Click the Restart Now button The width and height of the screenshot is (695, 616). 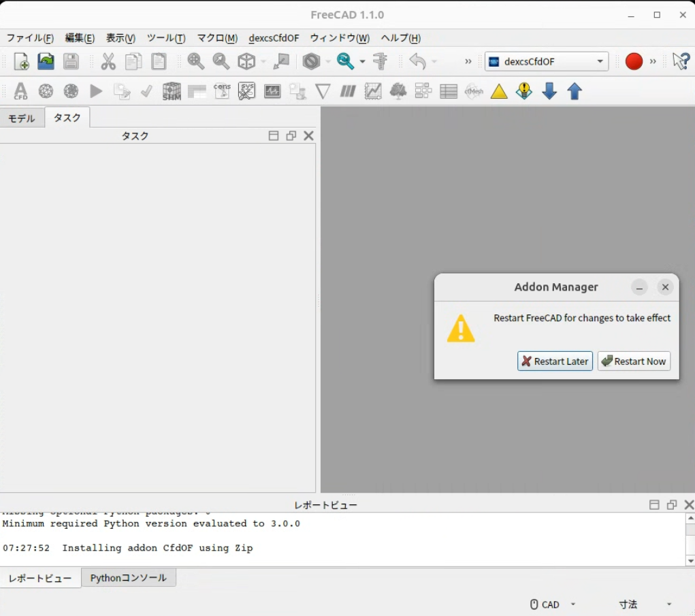pos(634,361)
